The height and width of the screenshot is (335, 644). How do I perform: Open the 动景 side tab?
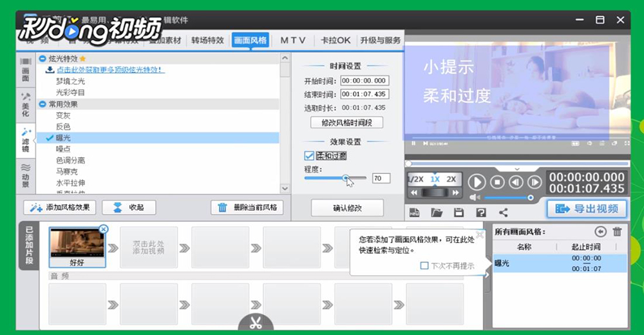point(26,175)
